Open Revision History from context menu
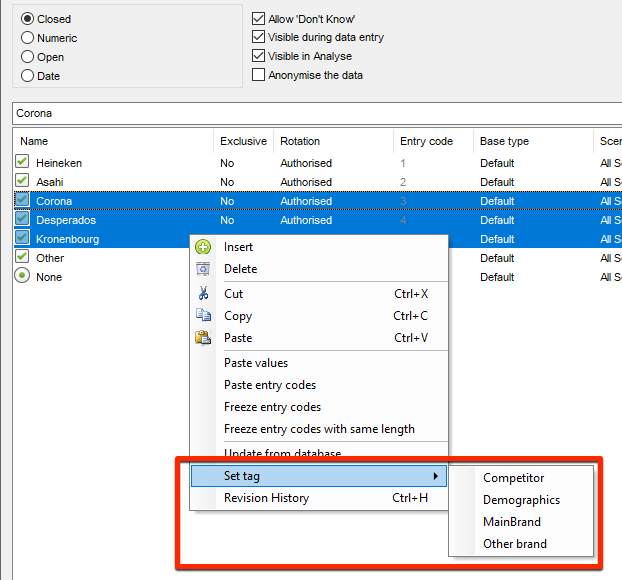This screenshot has width=622, height=580. 319,498
